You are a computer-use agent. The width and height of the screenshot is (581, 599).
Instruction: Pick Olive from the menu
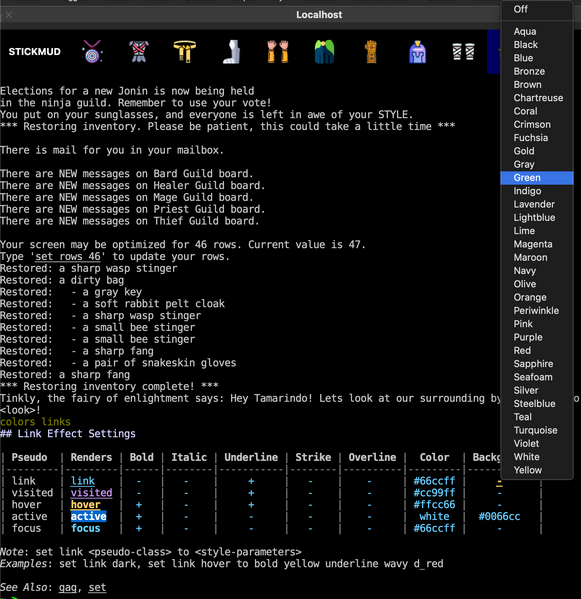(537, 284)
